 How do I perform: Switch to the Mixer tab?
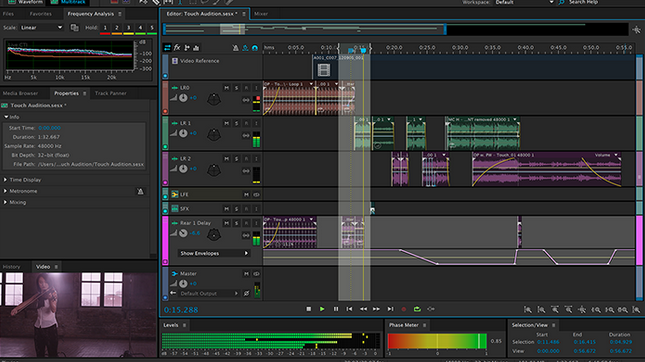click(261, 14)
